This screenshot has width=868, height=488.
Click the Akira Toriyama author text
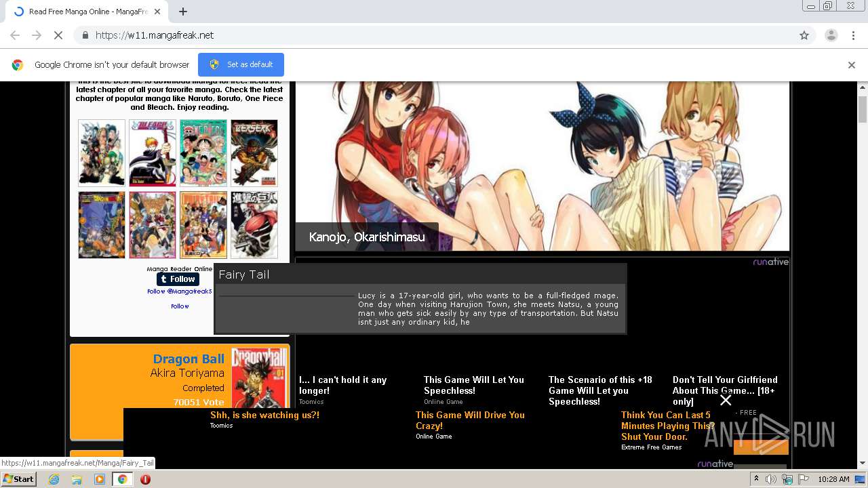[187, 373]
